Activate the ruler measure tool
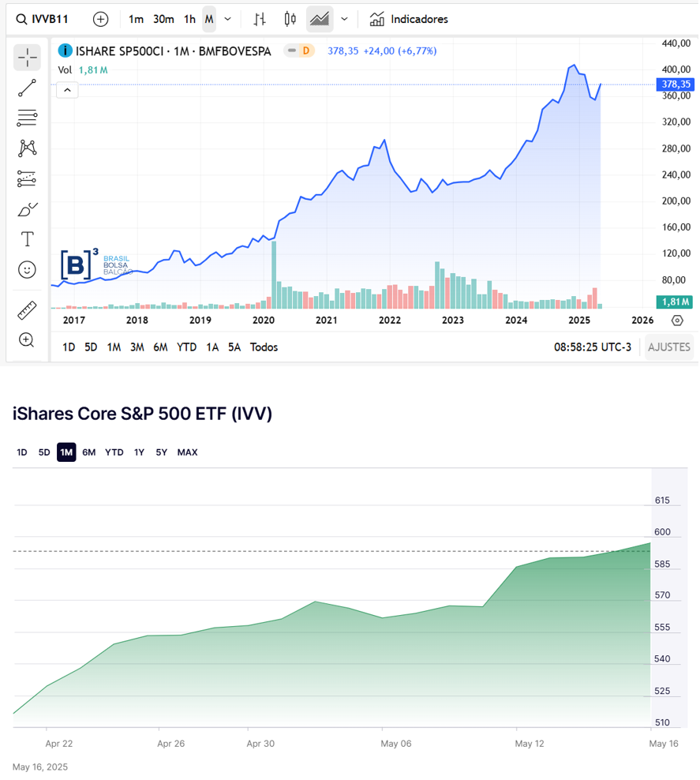Image resolution: width=700 pixels, height=780 pixels. [27, 309]
